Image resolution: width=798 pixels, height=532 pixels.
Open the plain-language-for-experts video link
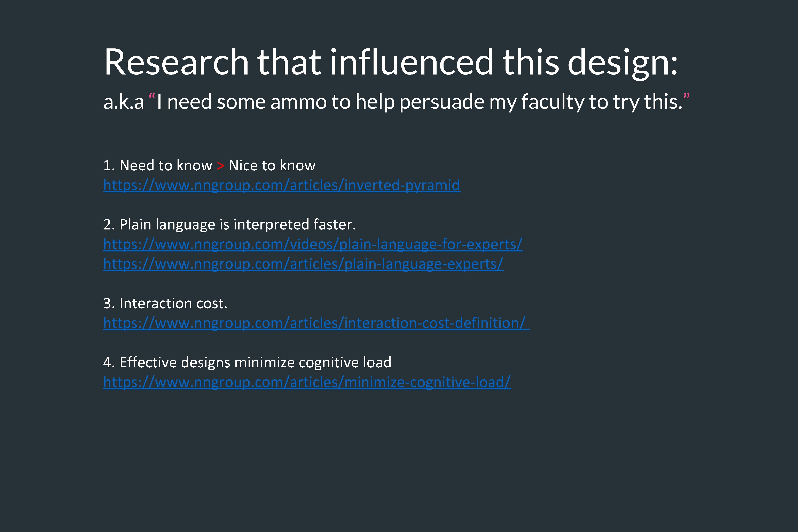pos(313,244)
